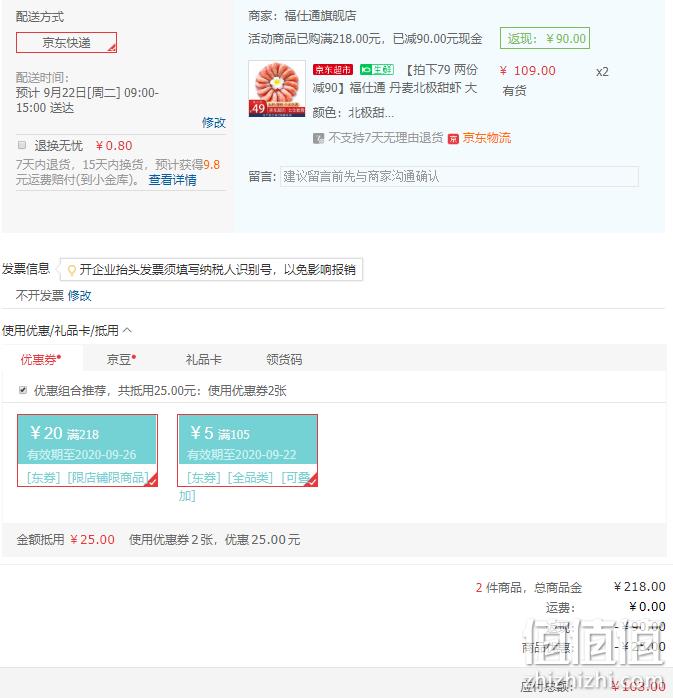Click 修改 link next to 不开发票
The width and height of the screenshot is (673, 698).
click(80, 296)
